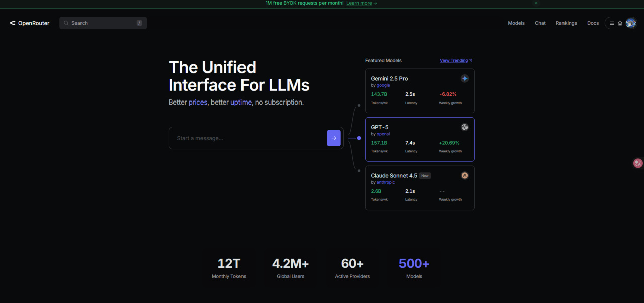Select the GPT-5 card title
Image resolution: width=644 pixels, height=303 pixels.
[x=380, y=127]
